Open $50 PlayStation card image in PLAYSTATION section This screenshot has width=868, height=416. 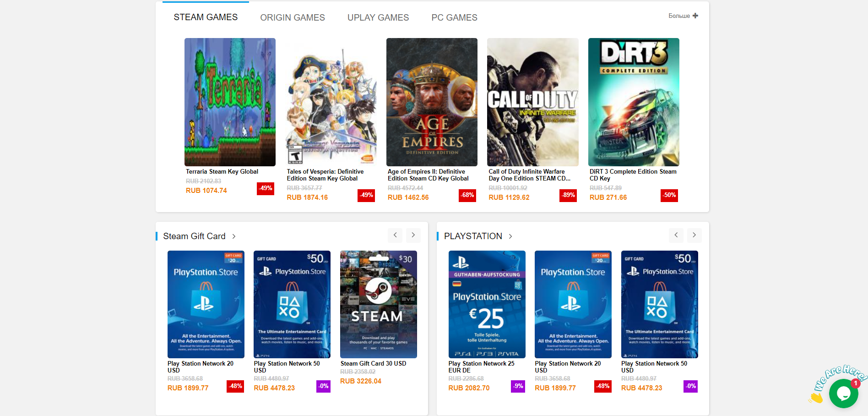pos(660,304)
